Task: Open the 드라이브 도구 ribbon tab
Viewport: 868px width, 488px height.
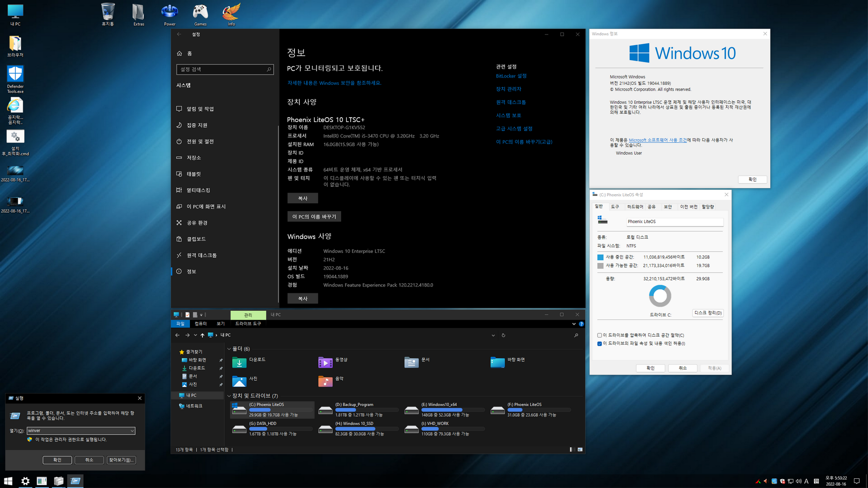Action: click(248, 324)
